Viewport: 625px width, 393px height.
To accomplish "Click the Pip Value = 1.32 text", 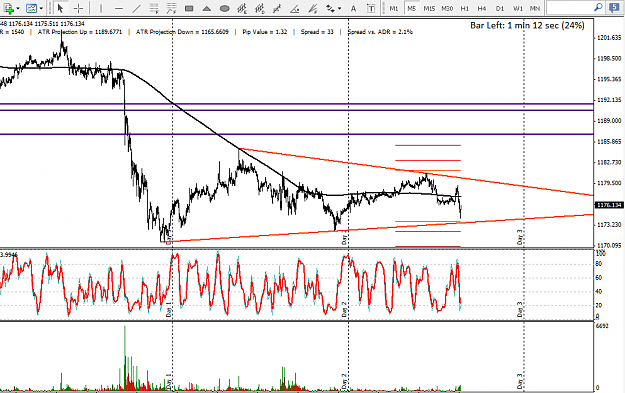I will [x=265, y=32].
